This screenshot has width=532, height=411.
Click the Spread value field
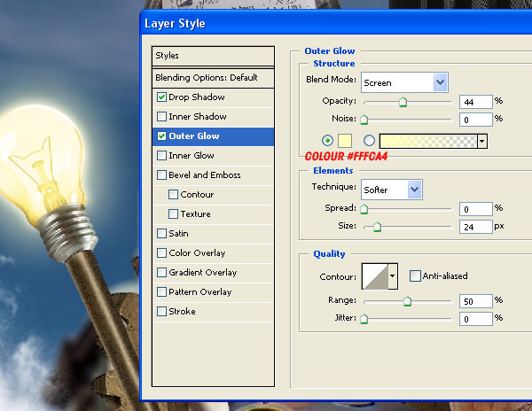[475, 209]
